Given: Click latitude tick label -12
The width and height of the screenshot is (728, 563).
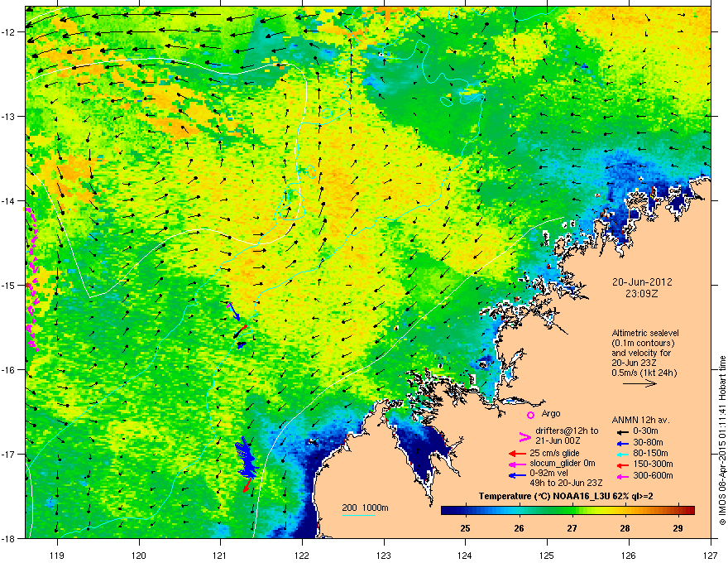Looking at the screenshot, I should tap(9, 32).
